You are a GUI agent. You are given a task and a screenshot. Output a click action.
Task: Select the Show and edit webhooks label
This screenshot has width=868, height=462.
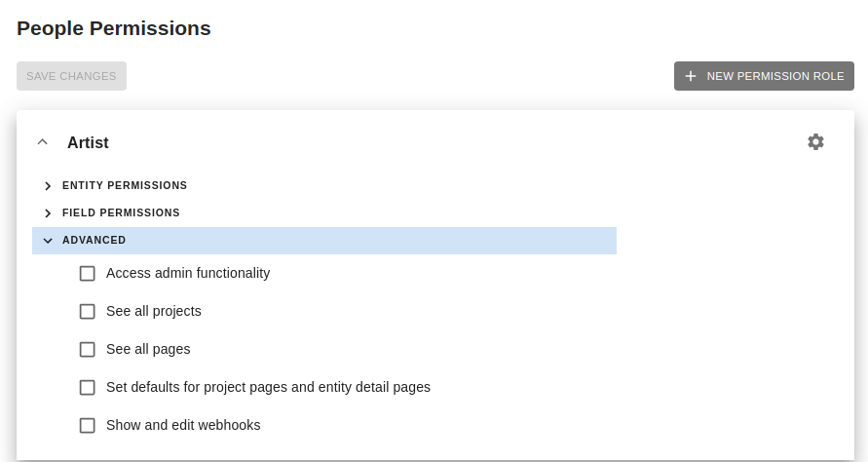[x=183, y=425]
